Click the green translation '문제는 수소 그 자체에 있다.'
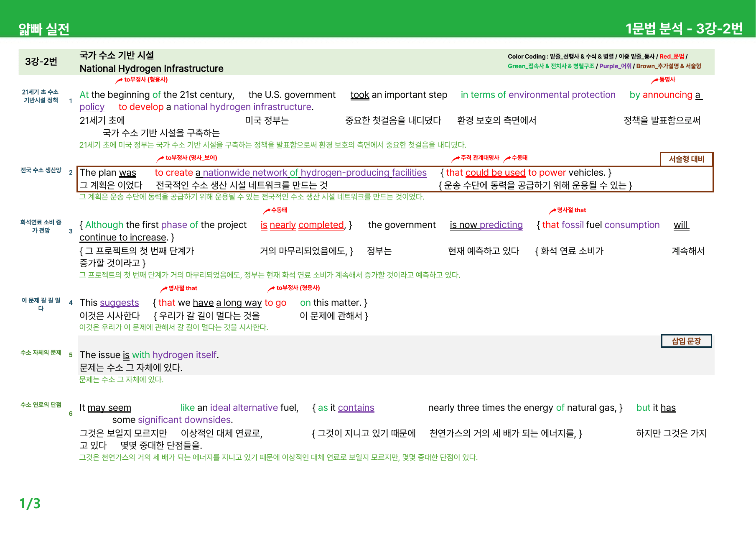 click(x=121, y=380)
